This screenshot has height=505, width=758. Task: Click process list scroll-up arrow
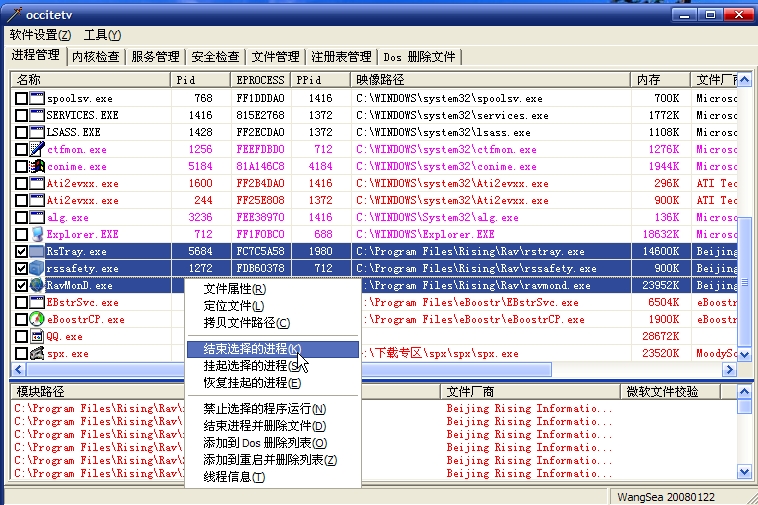744,79
